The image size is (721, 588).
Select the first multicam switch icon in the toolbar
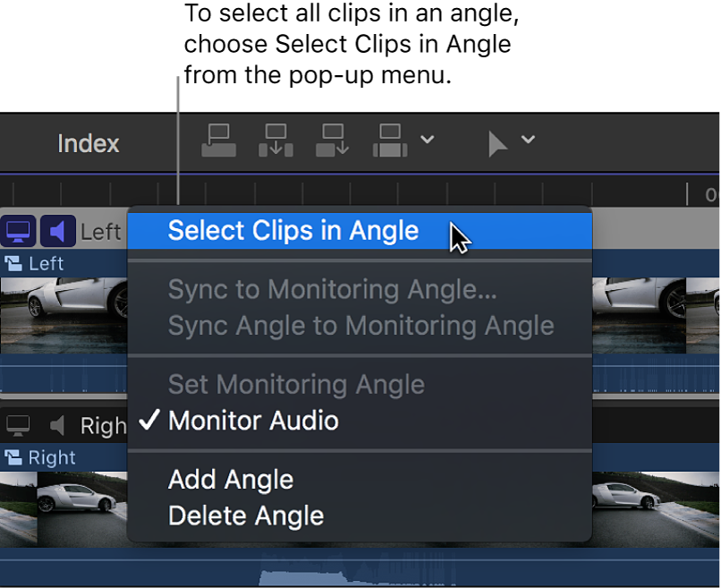218,140
